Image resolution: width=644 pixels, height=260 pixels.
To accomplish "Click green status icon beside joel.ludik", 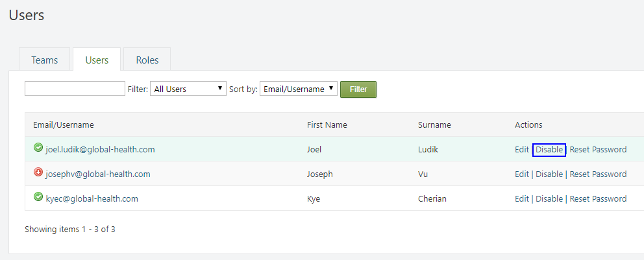I will pyautogui.click(x=38, y=148).
